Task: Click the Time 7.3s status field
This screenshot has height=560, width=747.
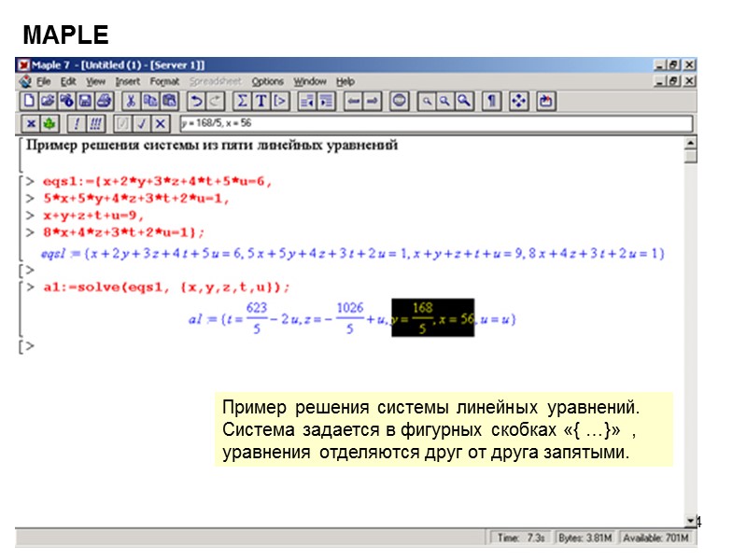Action: pyautogui.click(x=521, y=539)
